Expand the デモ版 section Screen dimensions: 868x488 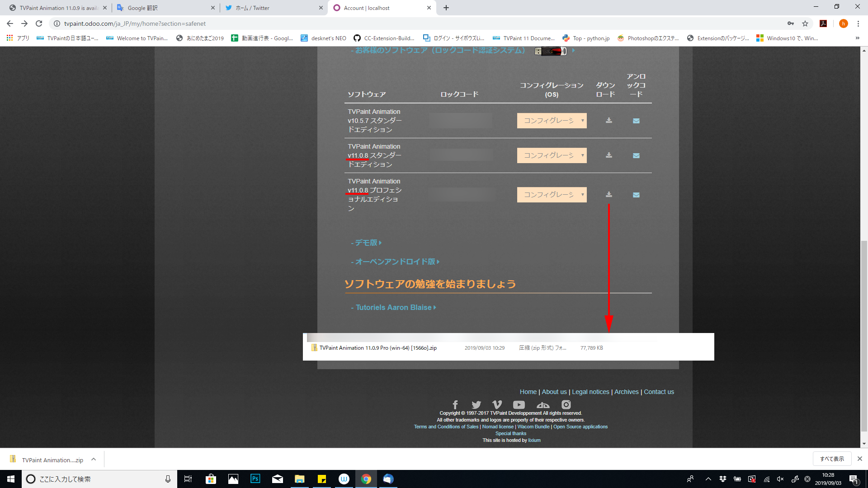pos(366,243)
